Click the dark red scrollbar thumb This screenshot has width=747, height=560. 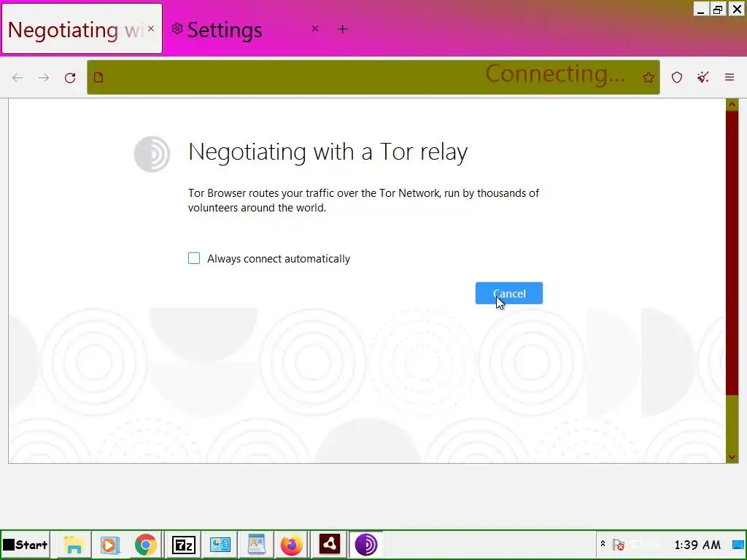tap(732, 253)
